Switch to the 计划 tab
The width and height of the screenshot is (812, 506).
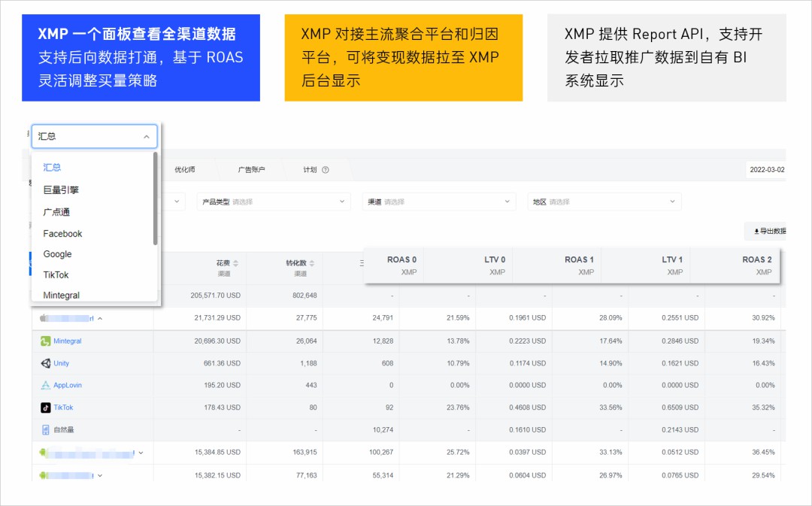click(x=310, y=170)
